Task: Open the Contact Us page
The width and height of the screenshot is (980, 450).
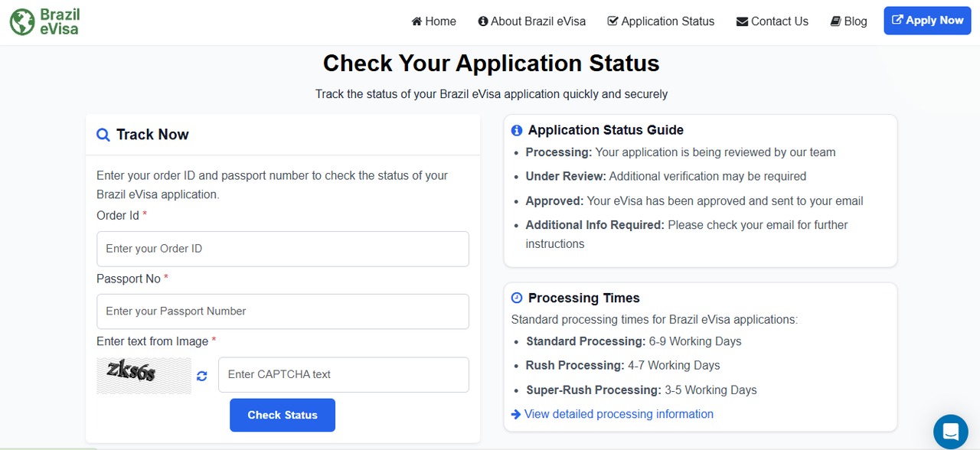Action: [x=779, y=21]
